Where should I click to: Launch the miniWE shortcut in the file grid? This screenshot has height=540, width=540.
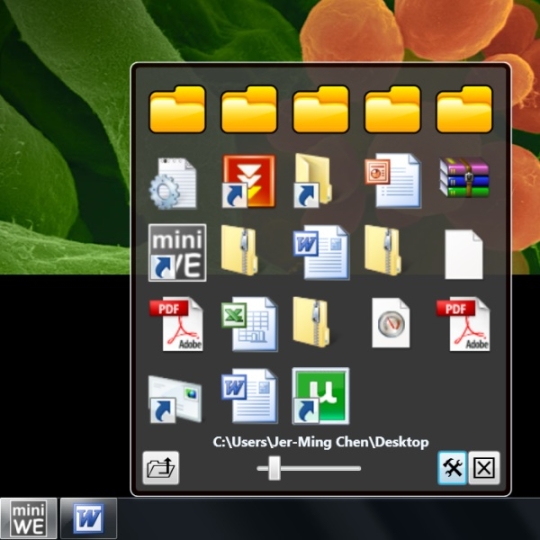click(x=177, y=252)
